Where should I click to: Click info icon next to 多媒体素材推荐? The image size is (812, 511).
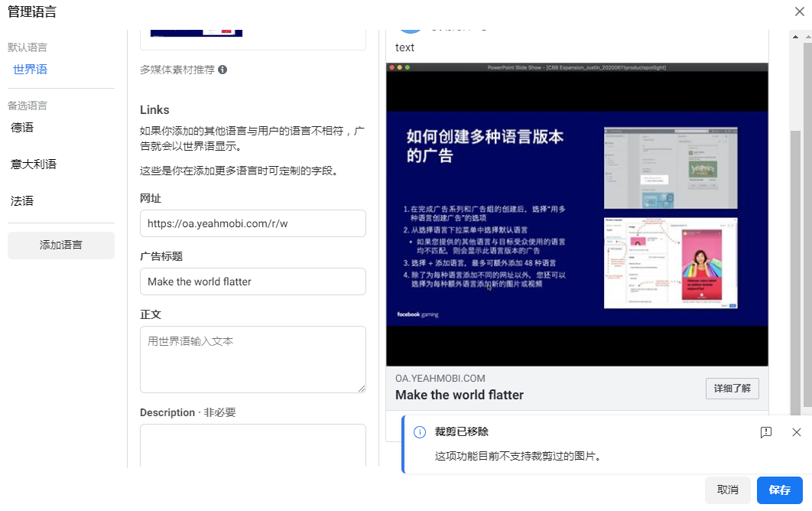tap(222, 70)
